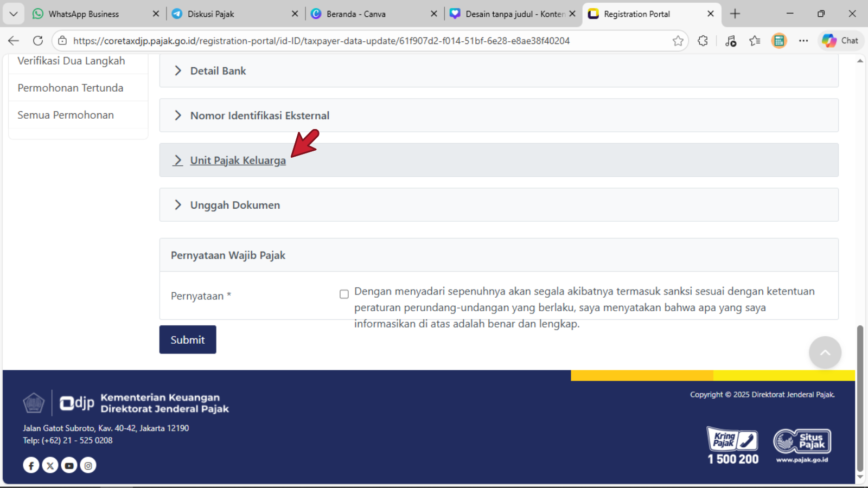The image size is (868, 488).
Task: Open the X (Twitter) social icon
Action: 50,465
